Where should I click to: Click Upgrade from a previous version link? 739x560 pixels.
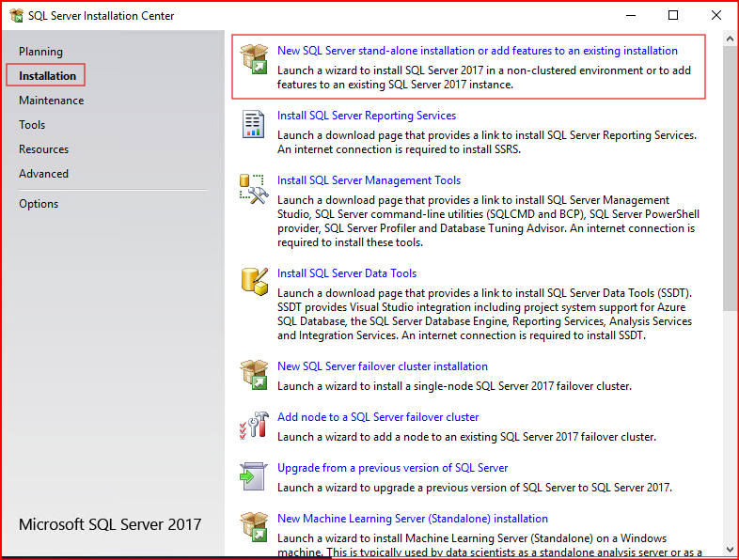click(x=392, y=468)
